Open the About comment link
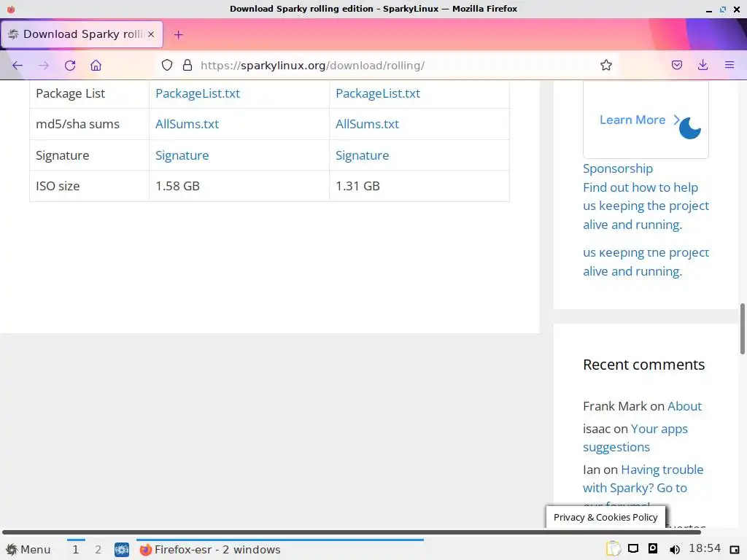Viewport: 747px width, 560px height. click(x=684, y=406)
